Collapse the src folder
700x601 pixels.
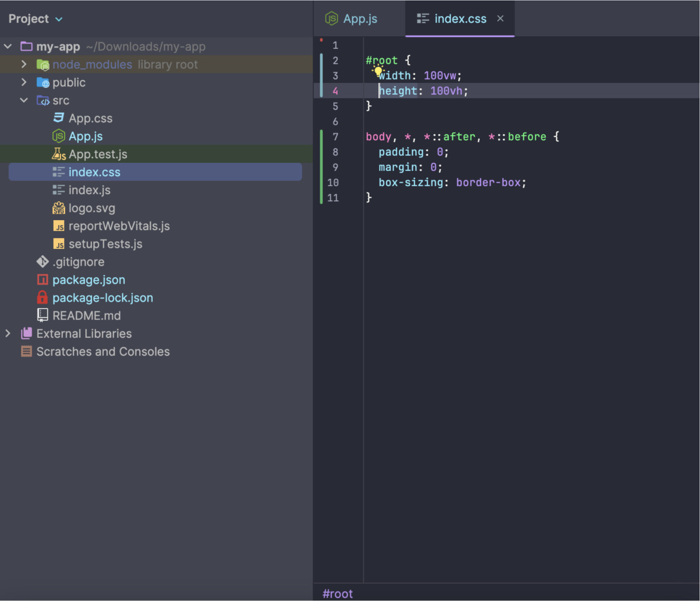(x=24, y=100)
